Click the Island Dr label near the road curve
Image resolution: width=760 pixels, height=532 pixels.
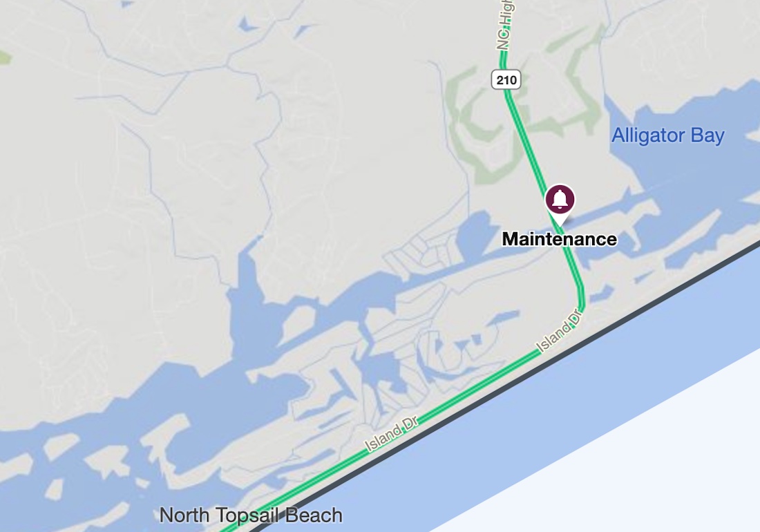pos(558,330)
